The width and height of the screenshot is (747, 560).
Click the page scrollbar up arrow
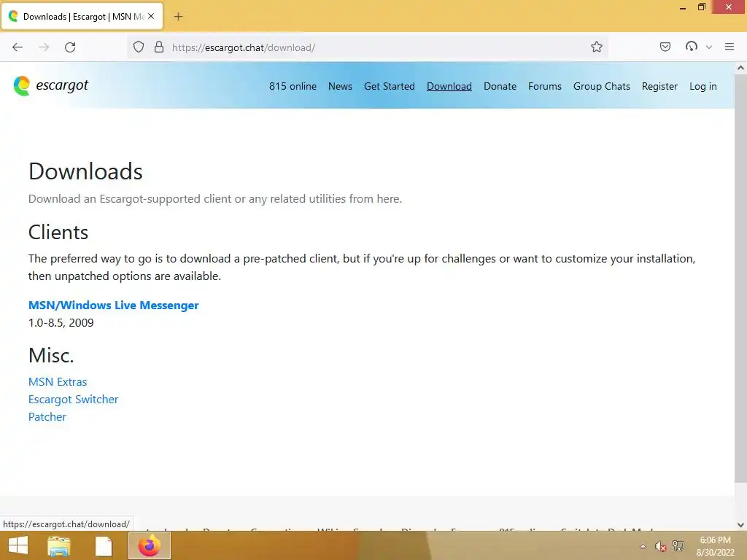tap(740, 68)
